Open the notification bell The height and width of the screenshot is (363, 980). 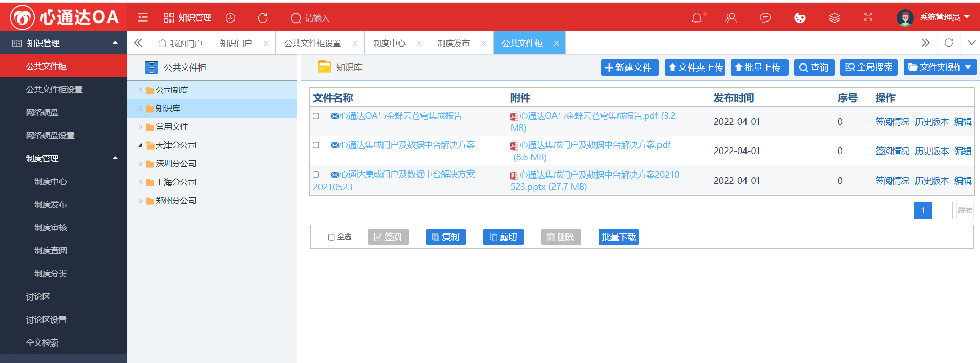click(697, 18)
